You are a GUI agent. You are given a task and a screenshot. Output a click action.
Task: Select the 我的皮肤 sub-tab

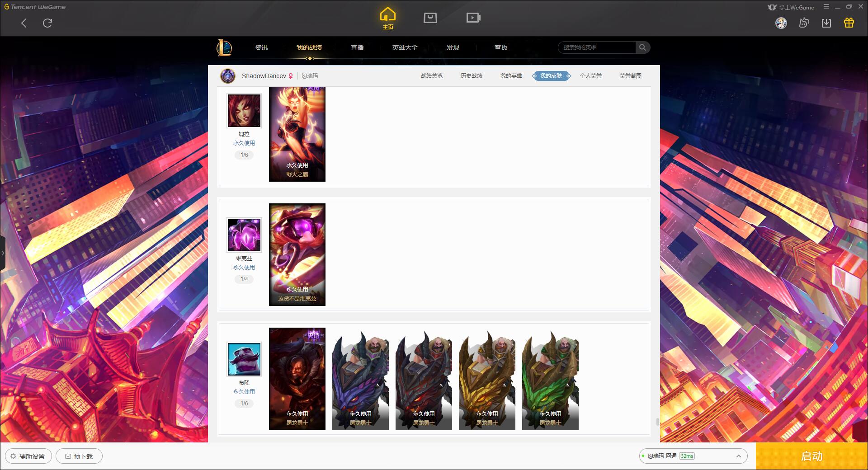point(551,76)
